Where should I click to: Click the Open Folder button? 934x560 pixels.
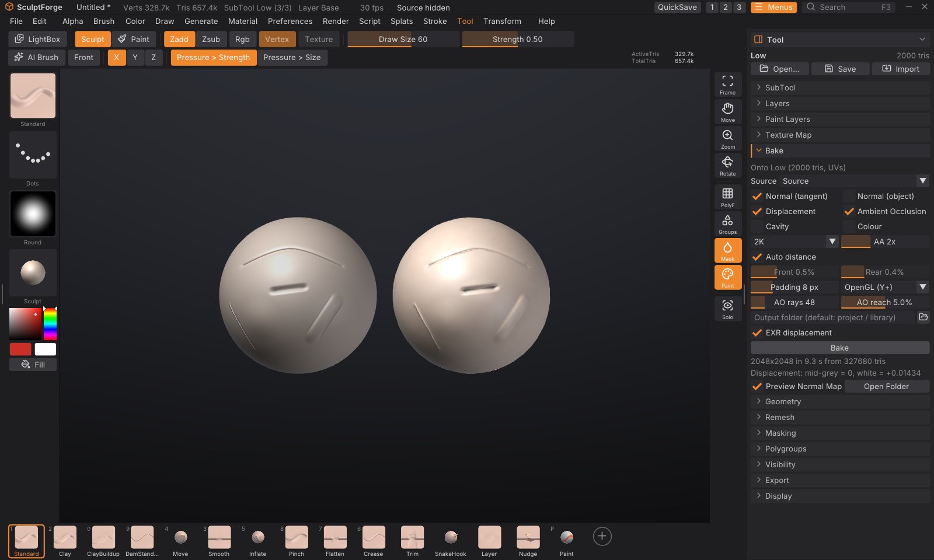click(886, 386)
